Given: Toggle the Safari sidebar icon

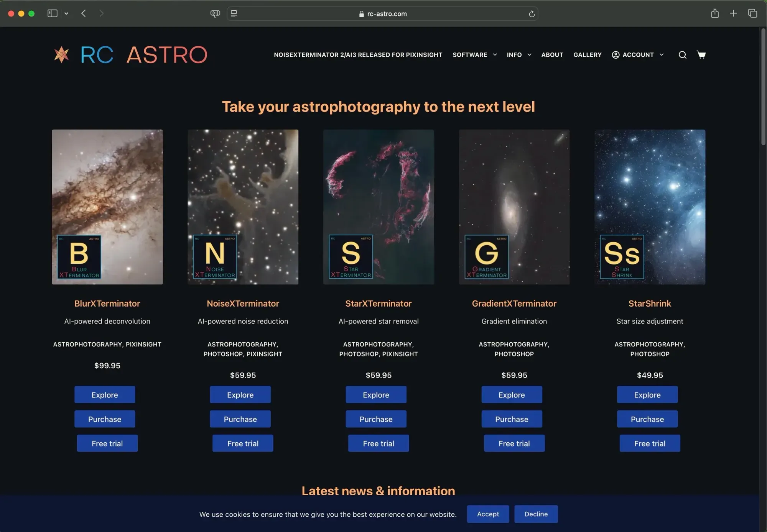Looking at the screenshot, I should [x=53, y=13].
